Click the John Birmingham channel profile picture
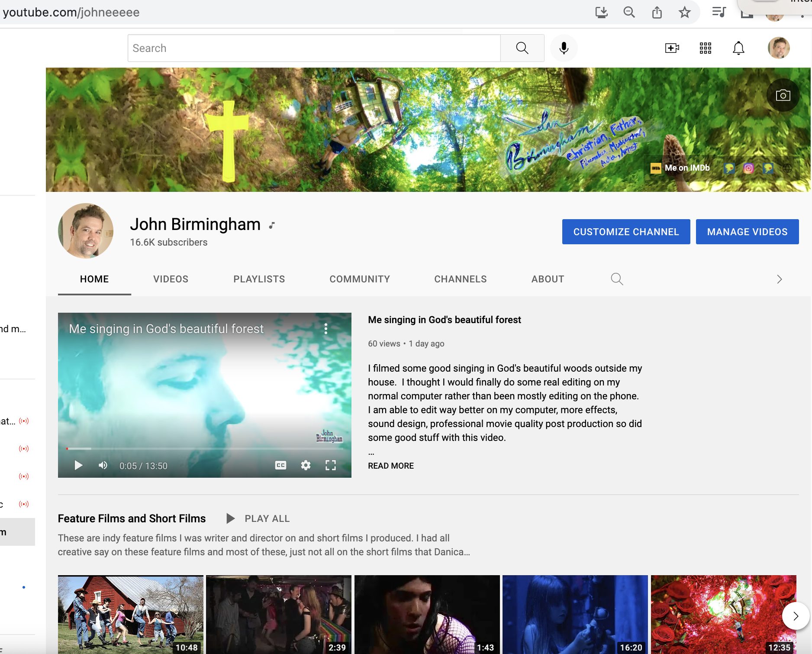 click(86, 231)
